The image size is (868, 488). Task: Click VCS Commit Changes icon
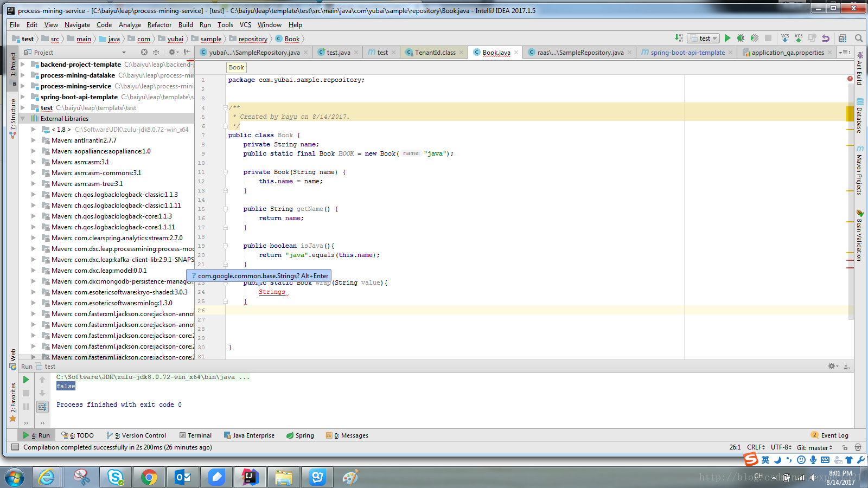pos(799,38)
